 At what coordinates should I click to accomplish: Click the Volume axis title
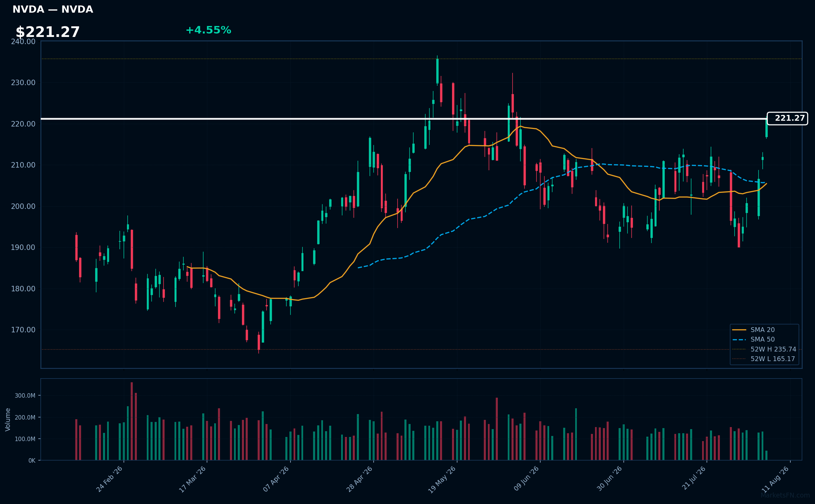click(x=8, y=420)
